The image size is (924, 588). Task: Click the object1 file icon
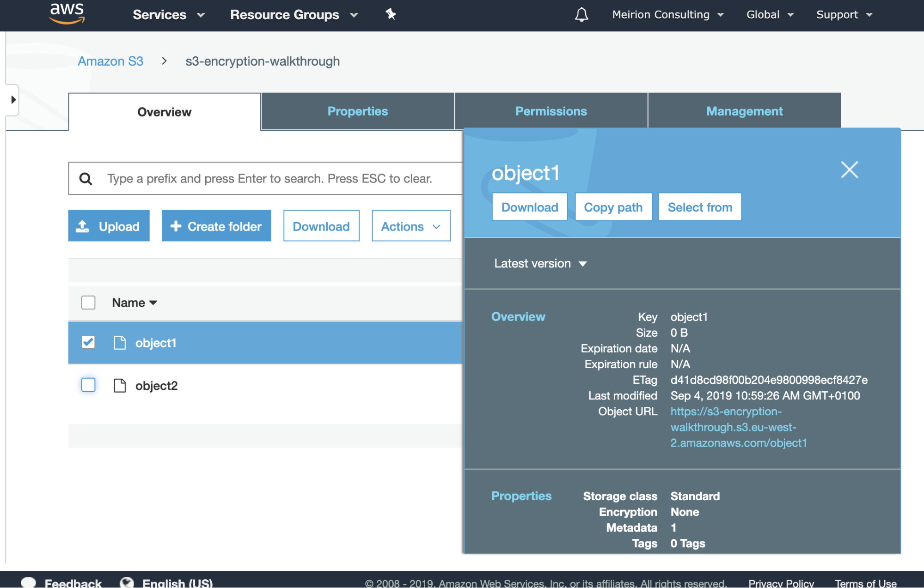point(120,343)
